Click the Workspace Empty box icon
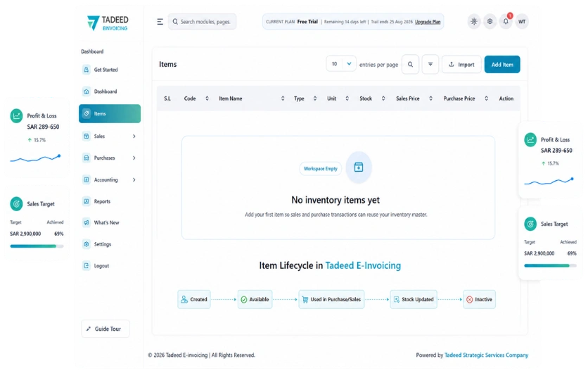Image resolution: width=588 pixels, height=373 pixels. pyautogui.click(x=359, y=167)
